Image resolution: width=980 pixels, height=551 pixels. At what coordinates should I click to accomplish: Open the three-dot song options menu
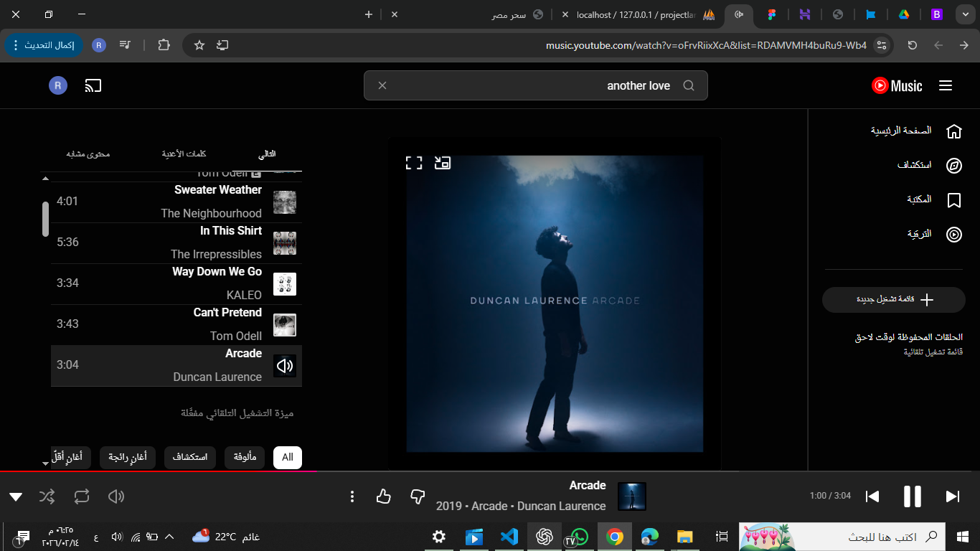(x=352, y=496)
